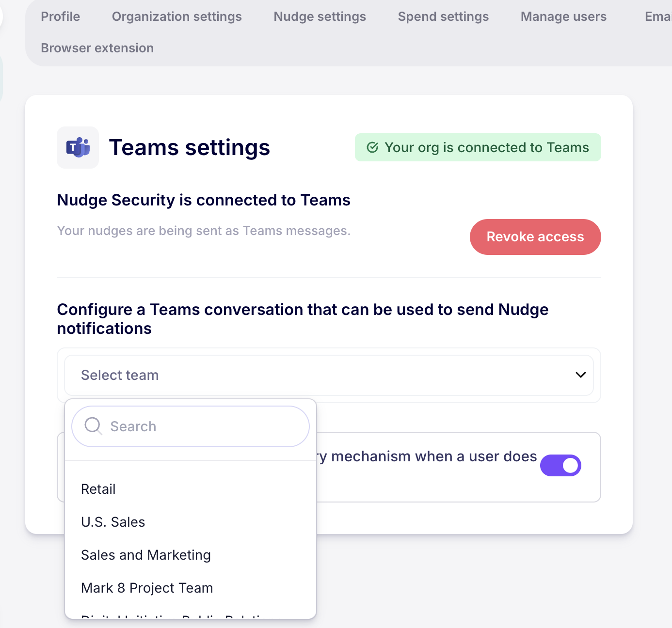Click the Microsoft Teams logo icon
This screenshot has width=672, height=628.
point(78,147)
